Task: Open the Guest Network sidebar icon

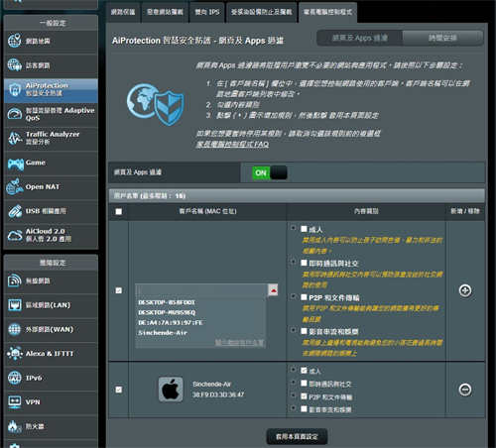Action: pyautogui.click(x=14, y=64)
